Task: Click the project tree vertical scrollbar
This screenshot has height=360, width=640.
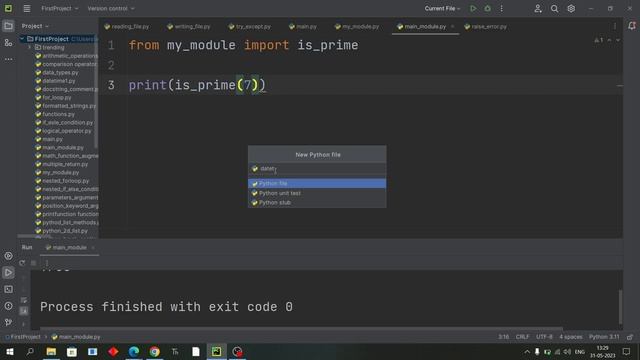Action: coord(96,92)
